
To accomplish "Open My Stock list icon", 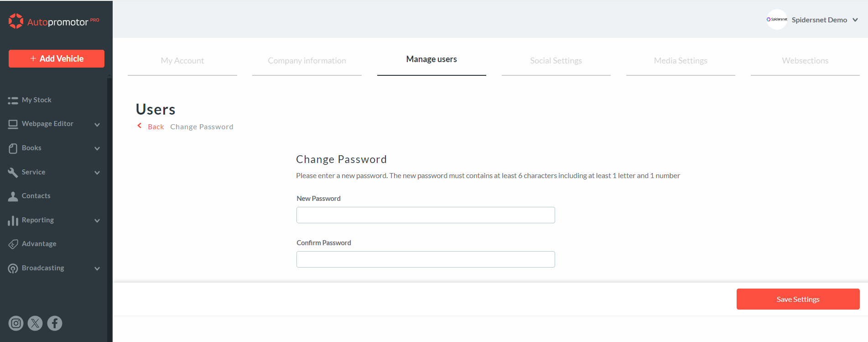I will [x=13, y=100].
